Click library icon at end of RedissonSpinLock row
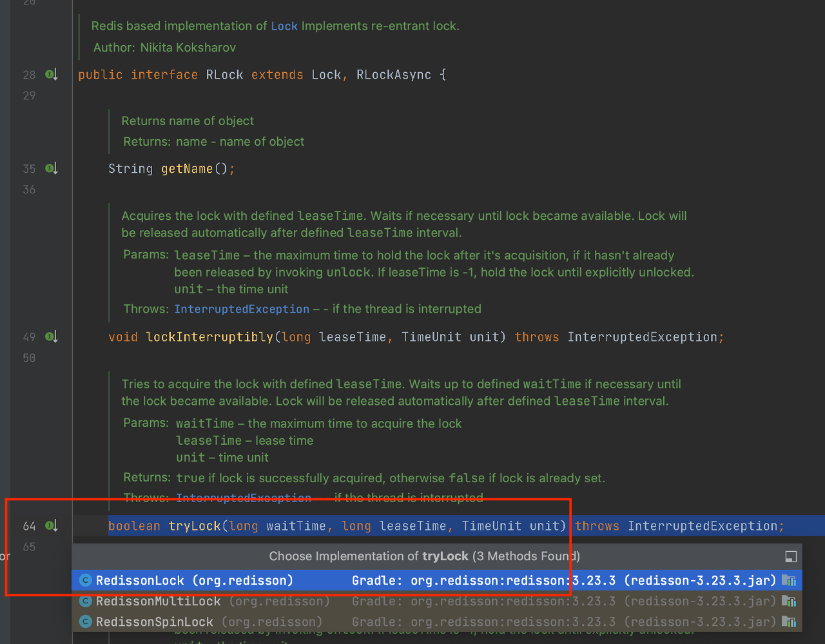The width and height of the screenshot is (825, 644). pyautogui.click(x=789, y=621)
